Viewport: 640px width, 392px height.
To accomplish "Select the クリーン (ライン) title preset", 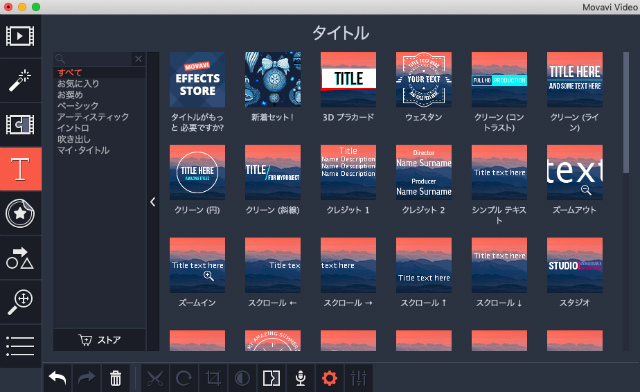I will [575, 80].
